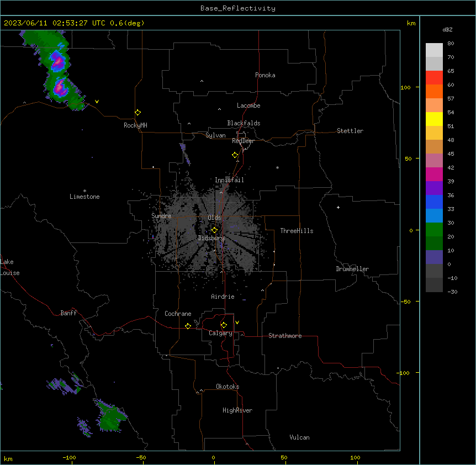Click the -100 tick on the bottom axis
The image size is (476, 465).
(69, 457)
